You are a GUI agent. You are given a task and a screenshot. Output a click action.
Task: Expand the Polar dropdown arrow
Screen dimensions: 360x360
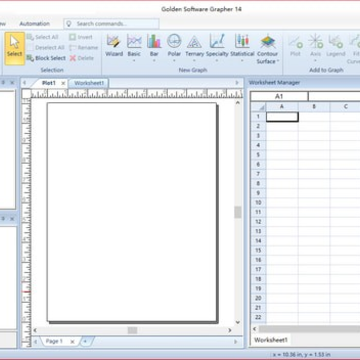[174, 61]
